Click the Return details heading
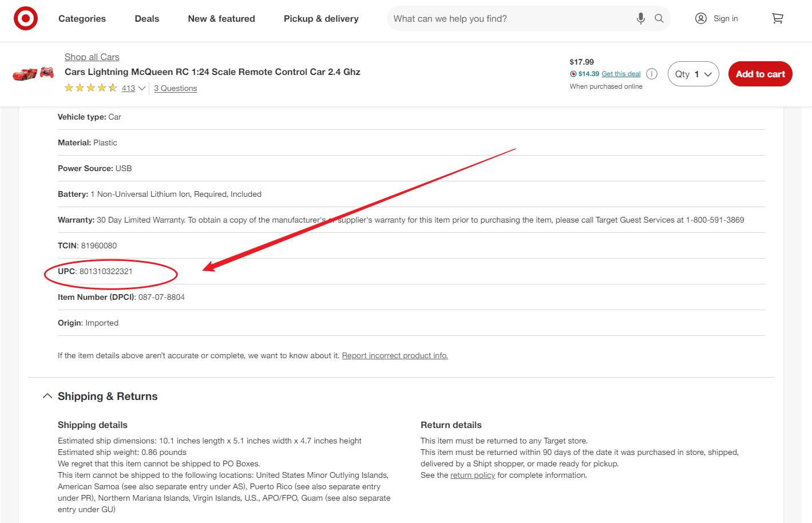 click(x=451, y=425)
